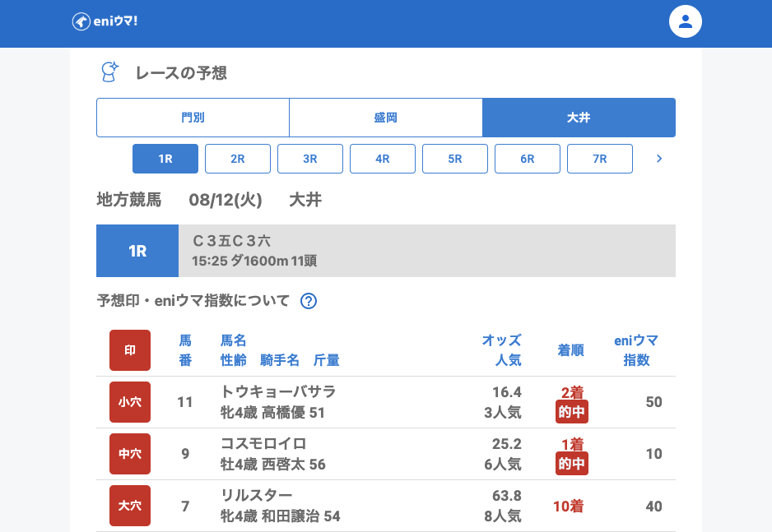Select the 2R race button

pos(238,159)
